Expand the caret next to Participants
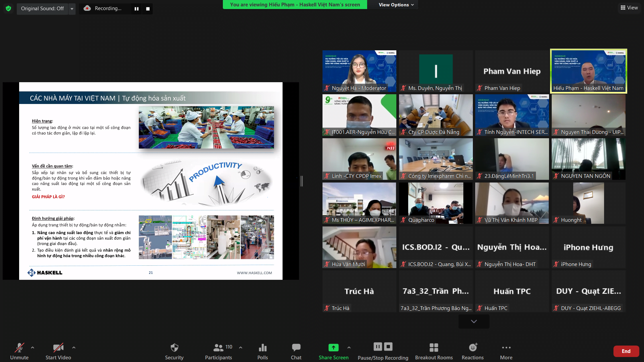The width and height of the screenshot is (644, 362). point(241,348)
